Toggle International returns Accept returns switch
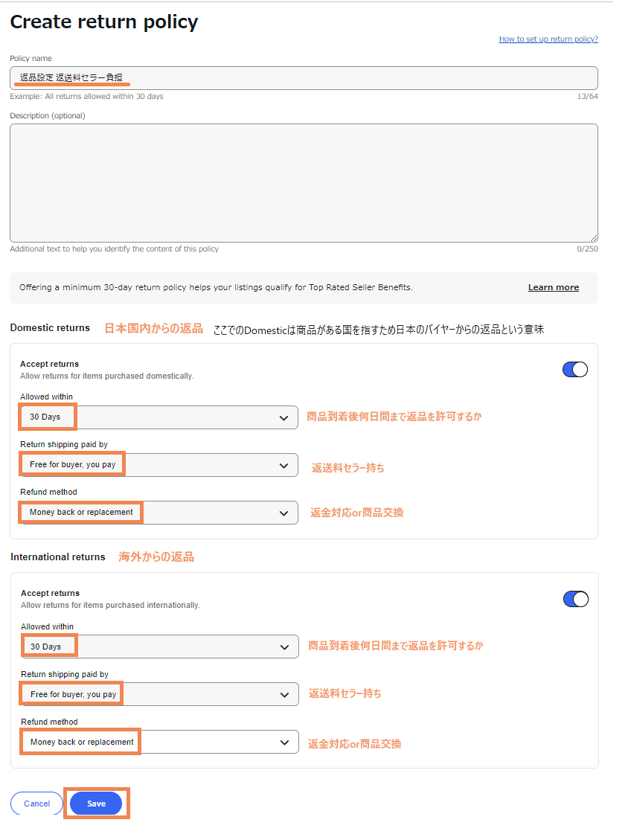Image resolution: width=631 pixels, height=840 pixels. pos(575,599)
